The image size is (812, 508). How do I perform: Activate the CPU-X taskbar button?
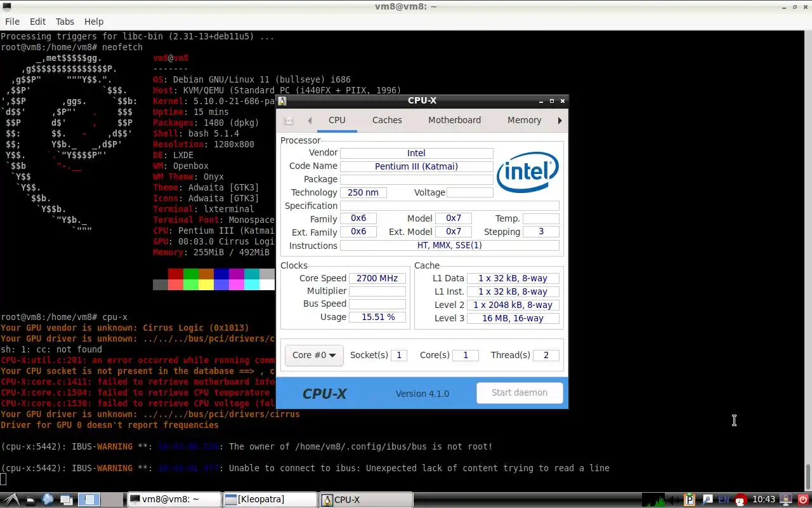click(x=366, y=500)
